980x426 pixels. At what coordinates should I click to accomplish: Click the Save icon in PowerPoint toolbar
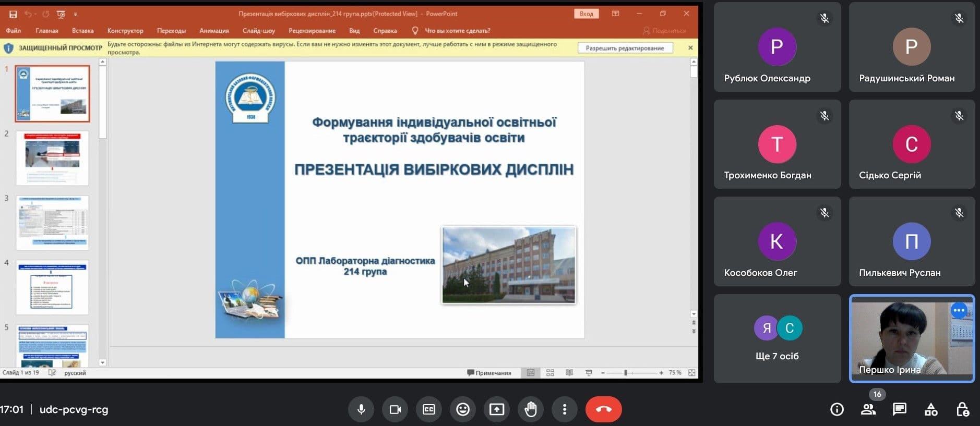click(x=13, y=14)
